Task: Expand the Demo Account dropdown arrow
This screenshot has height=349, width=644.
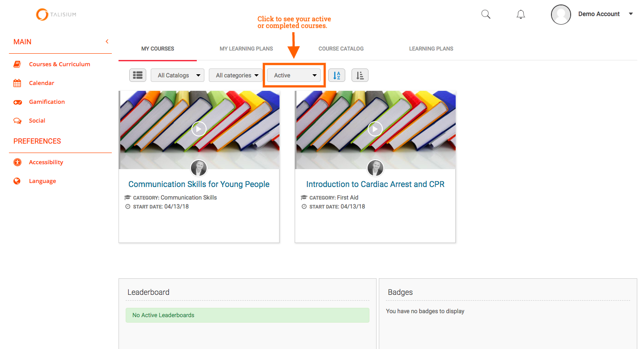Action: point(631,14)
